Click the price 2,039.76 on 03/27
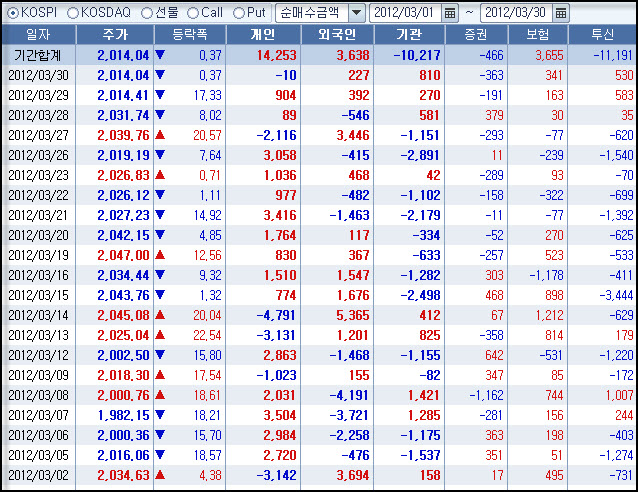The width and height of the screenshot is (638, 492). (123, 135)
